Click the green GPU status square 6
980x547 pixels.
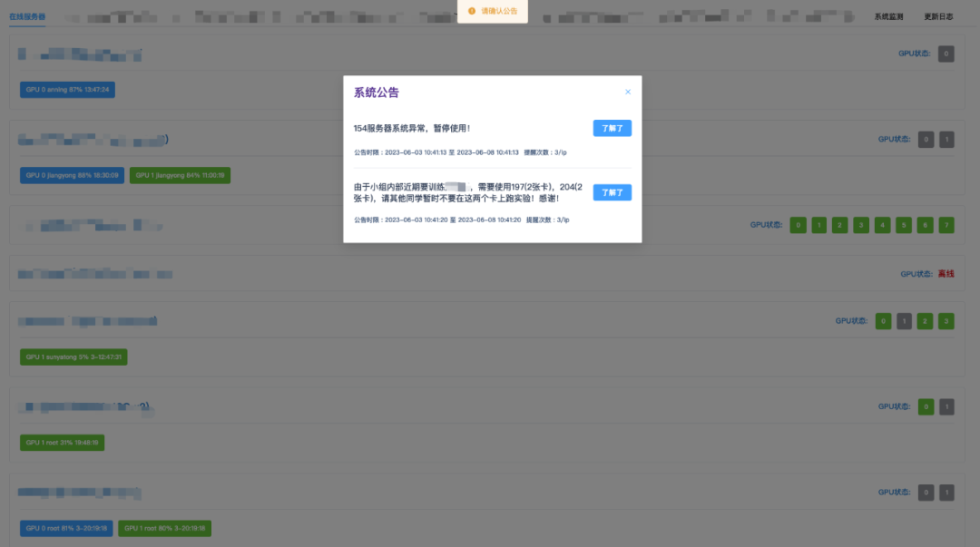(x=925, y=225)
